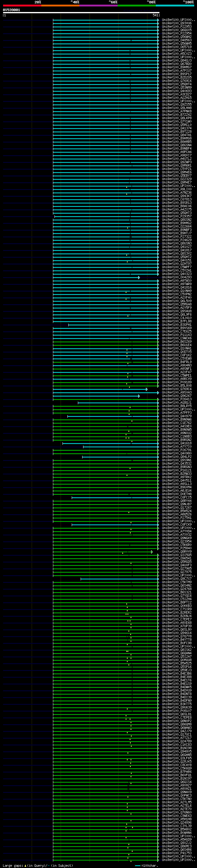Click the red 20% identity legend segment
This screenshot has width=197, height=868.
pos(22,6)
